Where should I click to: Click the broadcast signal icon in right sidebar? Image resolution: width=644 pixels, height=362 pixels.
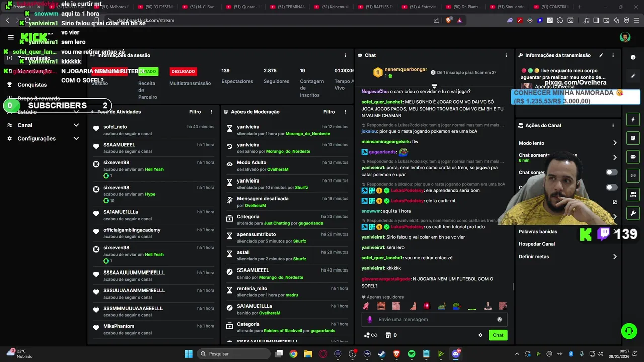633,175
